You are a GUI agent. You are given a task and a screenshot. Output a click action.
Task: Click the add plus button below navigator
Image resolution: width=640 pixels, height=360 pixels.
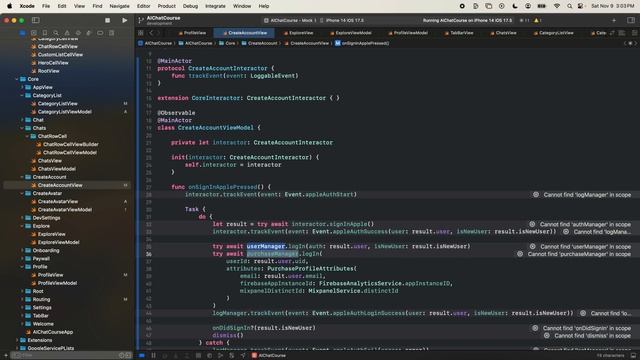click(5, 356)
